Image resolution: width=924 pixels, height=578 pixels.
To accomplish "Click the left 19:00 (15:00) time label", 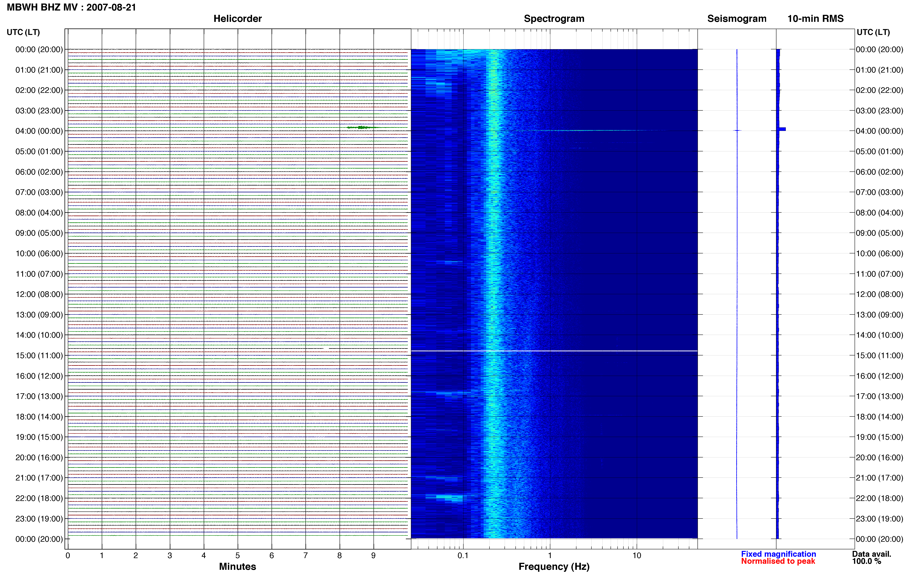I will click(39, 437).
